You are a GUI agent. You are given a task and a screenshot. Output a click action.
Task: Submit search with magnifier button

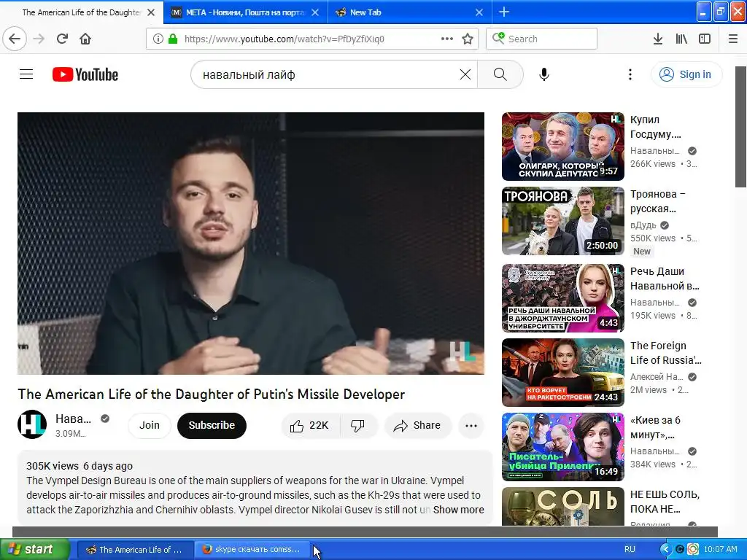pos(500,74)
